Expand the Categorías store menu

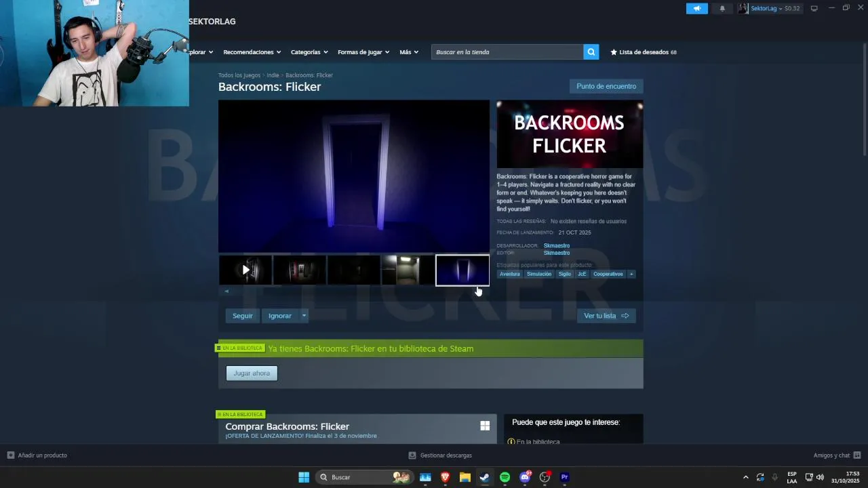coord(309,52)
